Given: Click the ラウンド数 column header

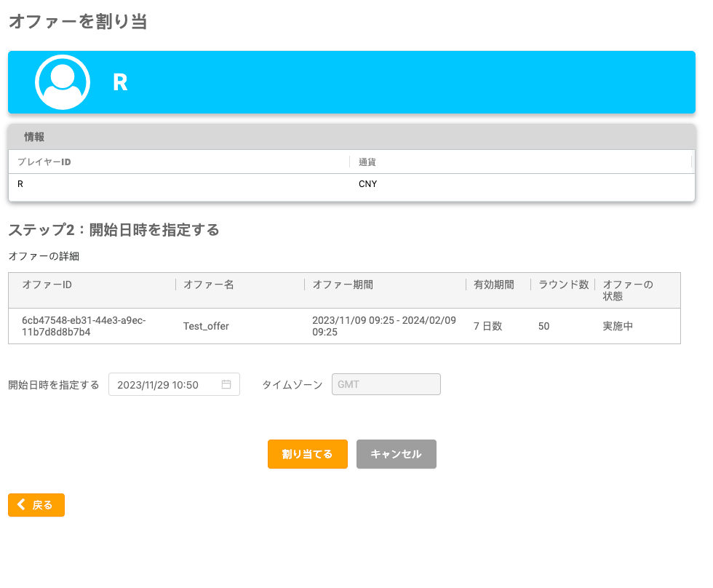Looking at the screenshot, I should (x=563, y=285).
